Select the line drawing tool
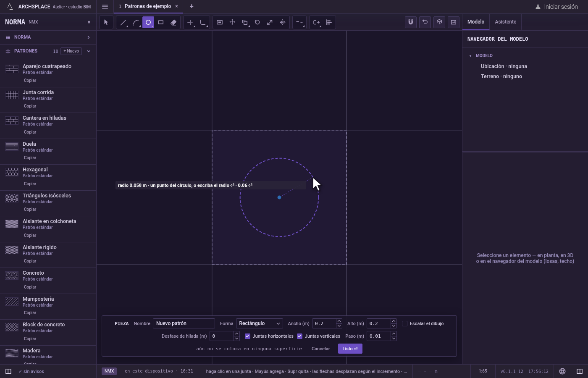This screenshot has height=378, width=588. pos(123,22)
